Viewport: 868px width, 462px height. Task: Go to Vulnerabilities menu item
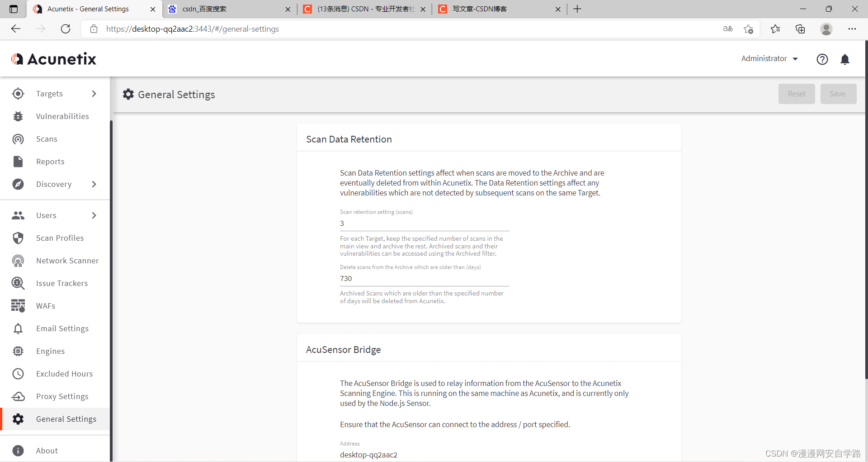tap(55, 116)
